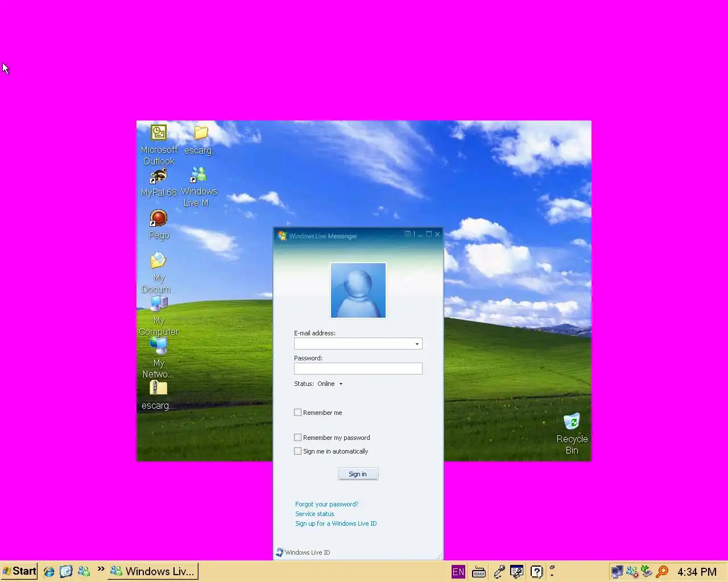
Task: Click the Messenger status tray icon
Action: (632, 572)
